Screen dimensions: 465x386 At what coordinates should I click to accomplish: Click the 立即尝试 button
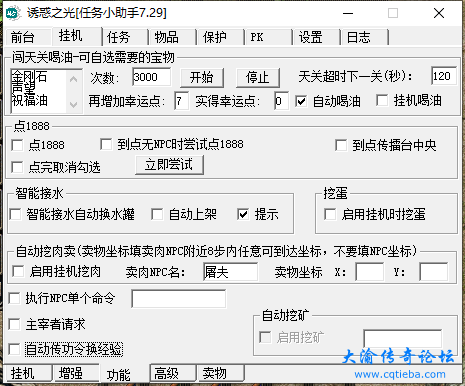(169, 165)
